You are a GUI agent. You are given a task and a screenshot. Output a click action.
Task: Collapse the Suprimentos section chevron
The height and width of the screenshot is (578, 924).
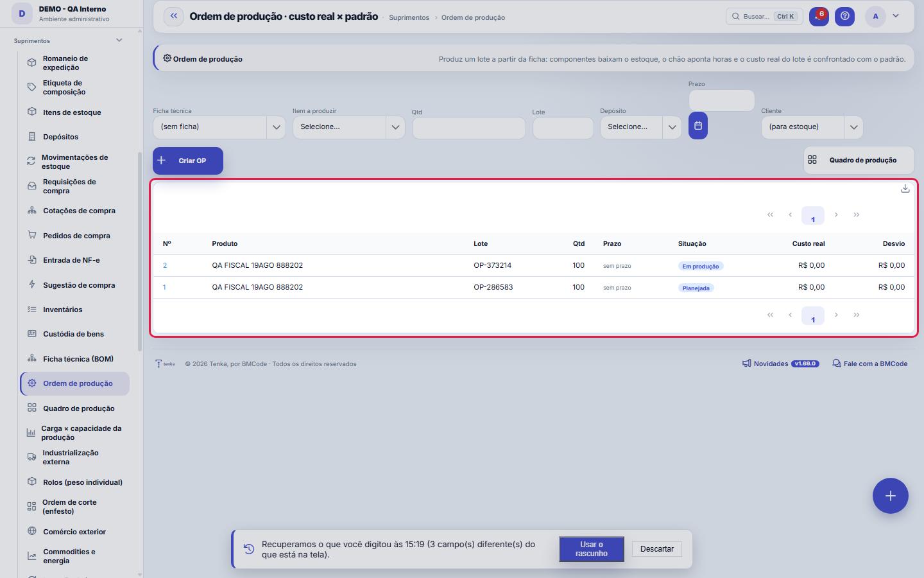pyautogui.click(x=119, y=40)
